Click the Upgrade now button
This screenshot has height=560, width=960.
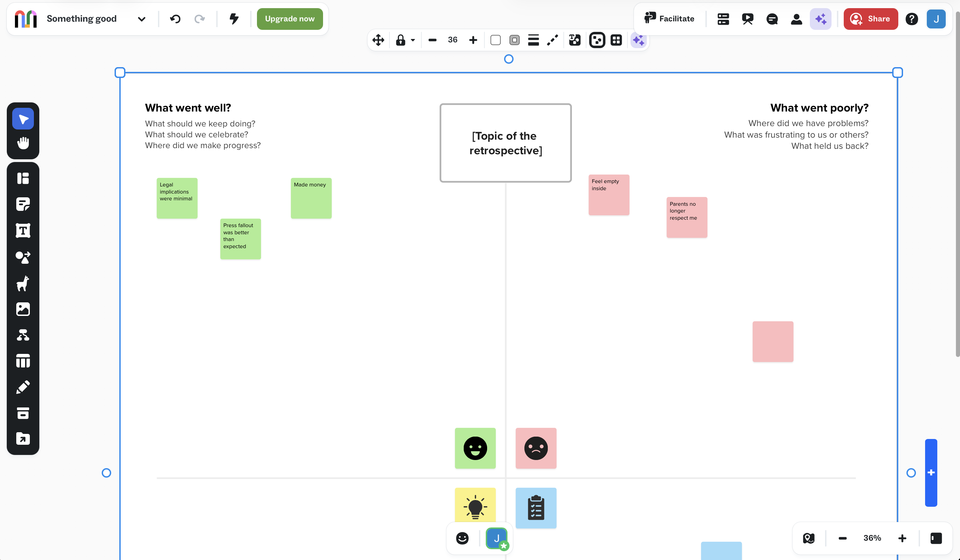tap(289, 19)
